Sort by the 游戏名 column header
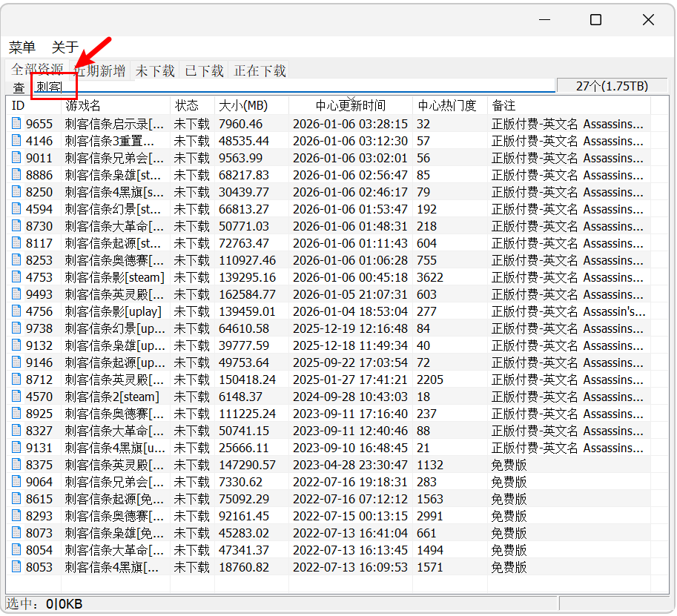677x616 pixels. click(x=116, y=105)
